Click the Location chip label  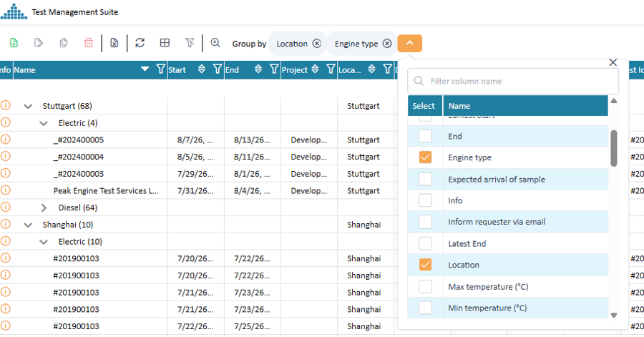(x=292, y=44)
